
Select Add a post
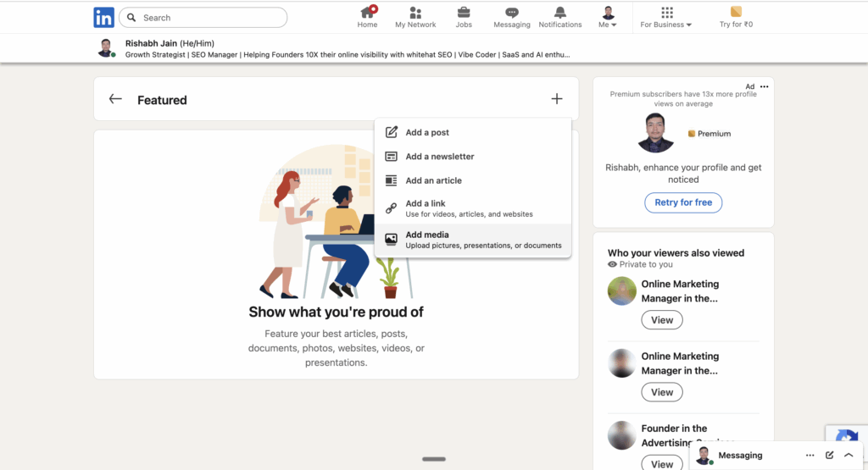[x=473, y=132]
